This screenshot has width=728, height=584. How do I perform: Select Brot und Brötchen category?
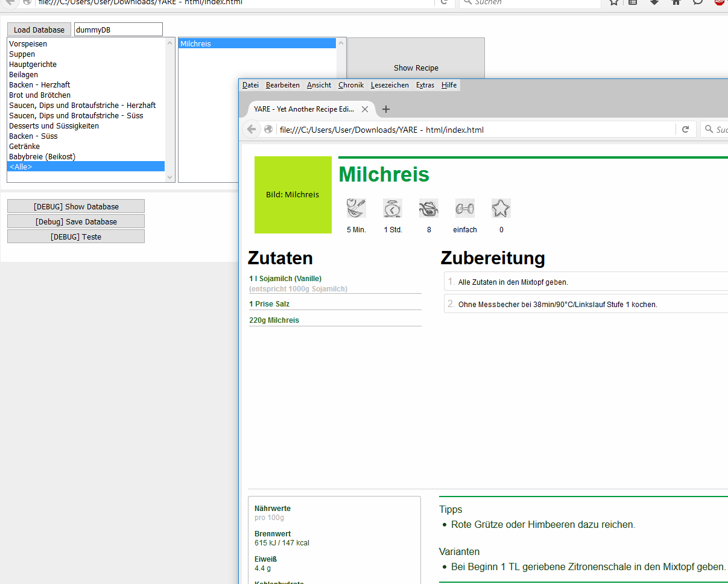point(86,95)
